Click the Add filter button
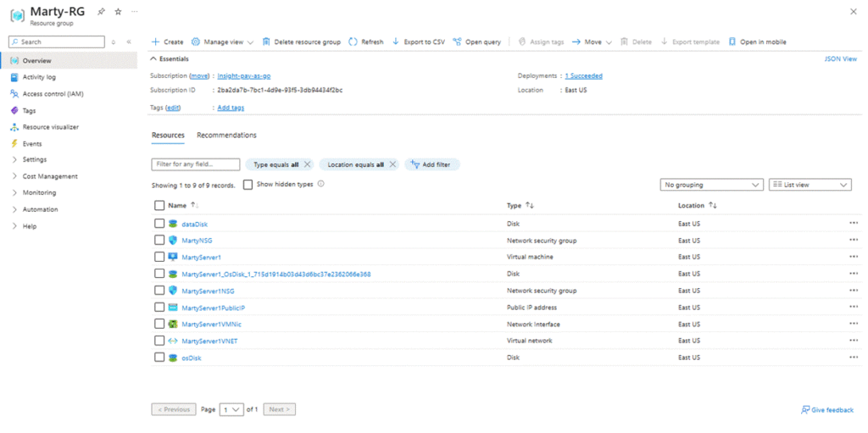This screenshot has width=868, height=433. tap(431, 164)
